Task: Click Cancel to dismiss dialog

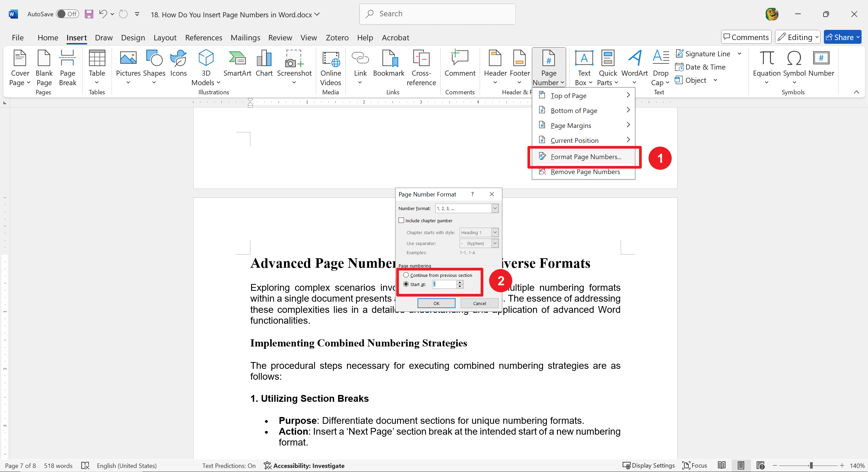Action: [x=479, y=303]
